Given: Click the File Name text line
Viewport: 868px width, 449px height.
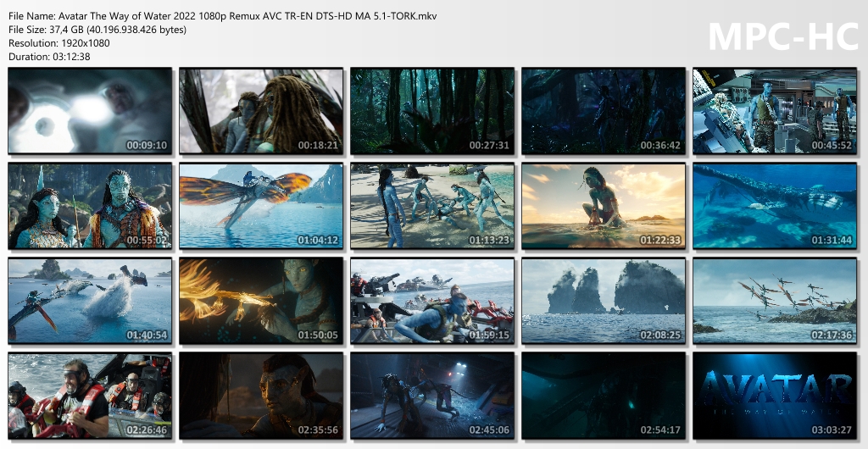Looking at the screenshot, I should (223, 16).
